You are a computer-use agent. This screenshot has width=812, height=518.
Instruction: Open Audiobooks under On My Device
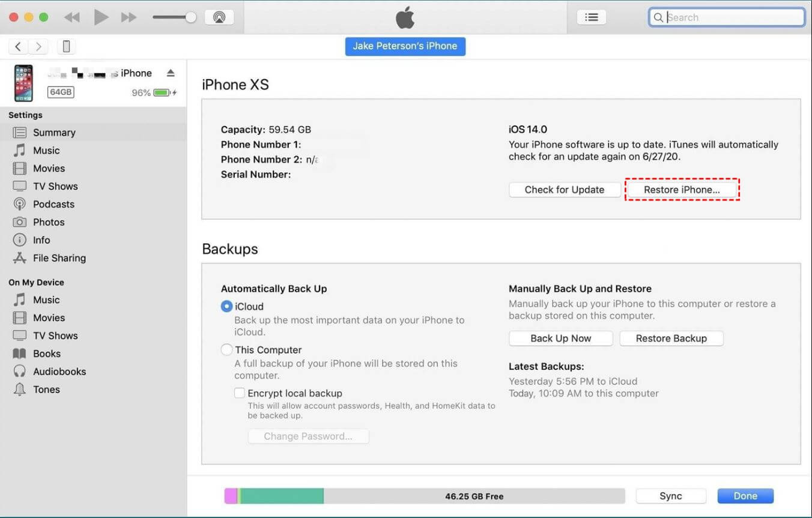coord(59,372)
